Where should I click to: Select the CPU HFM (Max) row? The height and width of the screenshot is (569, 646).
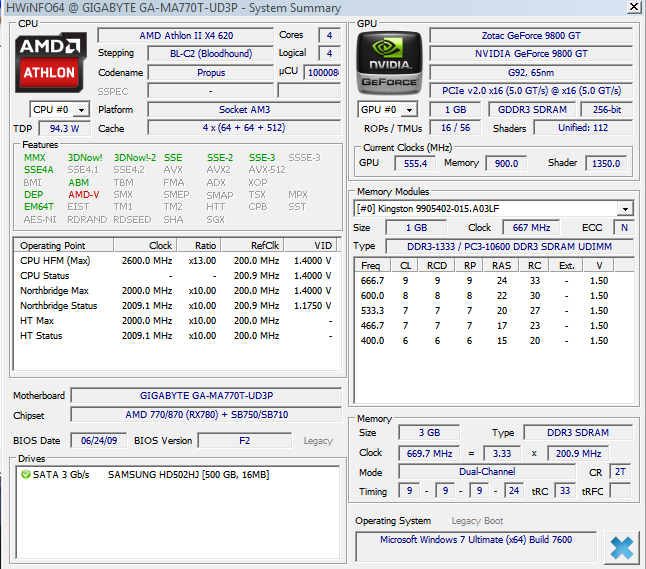click(x=176, y=261)
